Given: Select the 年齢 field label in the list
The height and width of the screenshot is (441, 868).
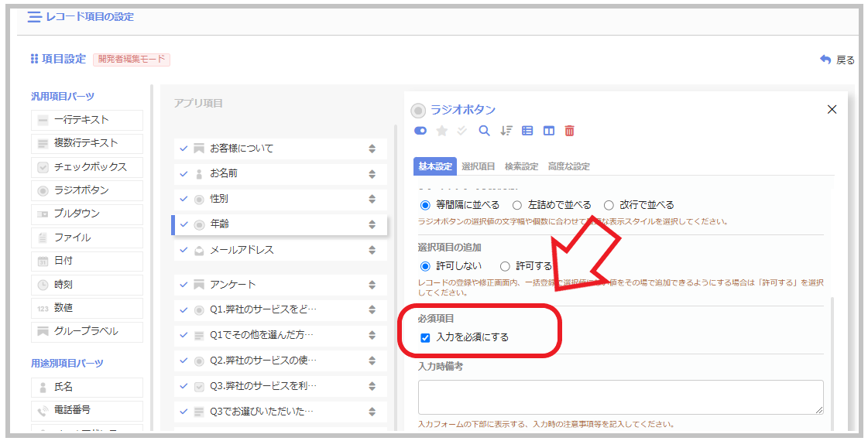Looking at the screenshot, I should coord(219,224).
